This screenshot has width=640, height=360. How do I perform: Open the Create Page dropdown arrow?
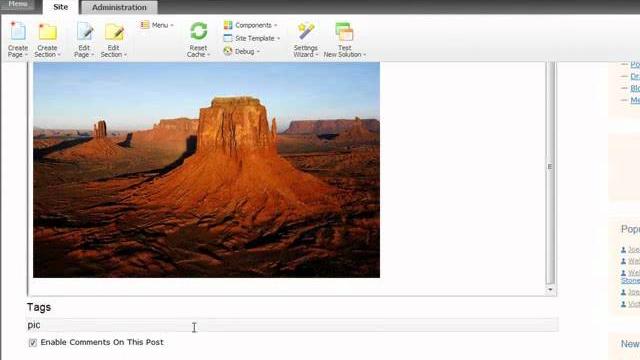pyautogui.click(x=26, y=55)
